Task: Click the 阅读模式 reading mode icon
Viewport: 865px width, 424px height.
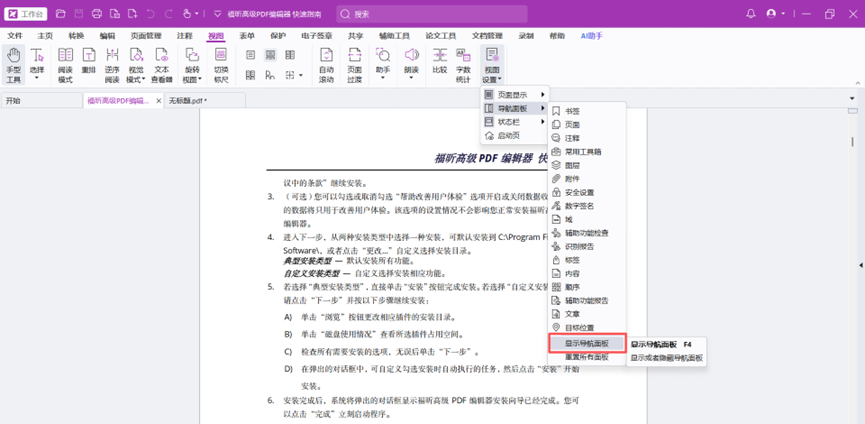Action: (x=65, y=64)
